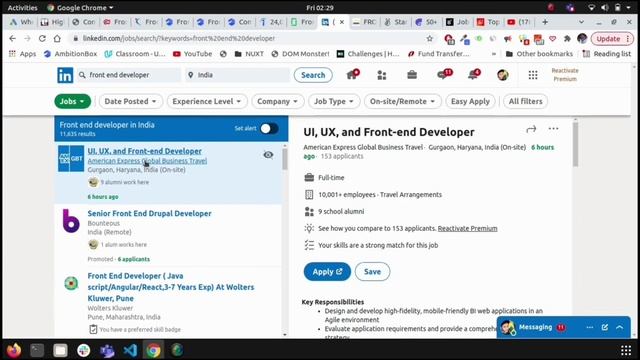Expand Company filter dropdown
The width and height of the screenshot is (640, 360).
pos(278,101)
